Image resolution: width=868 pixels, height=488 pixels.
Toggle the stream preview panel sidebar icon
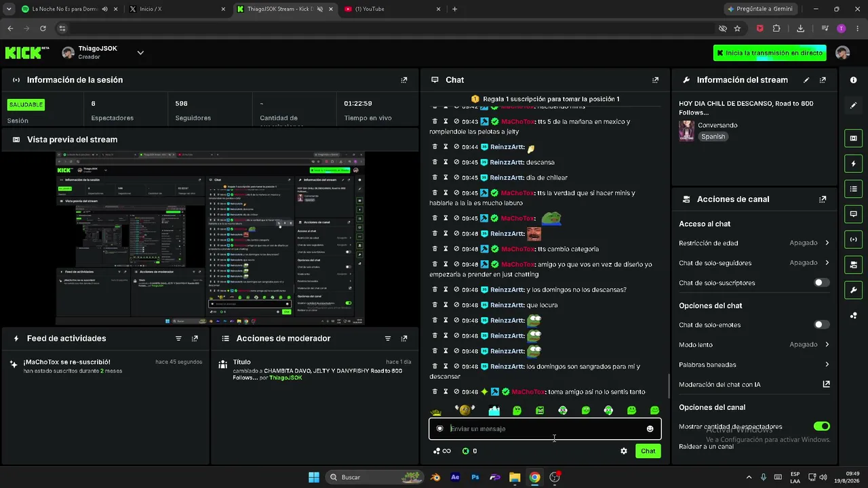click(x=853, y=138)
